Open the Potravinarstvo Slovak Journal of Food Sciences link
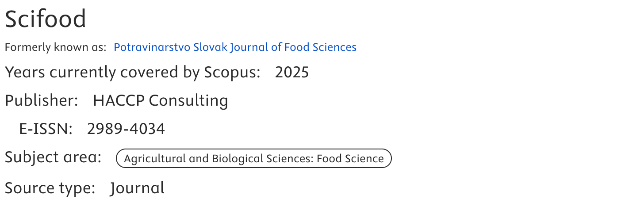 (235, 47)
